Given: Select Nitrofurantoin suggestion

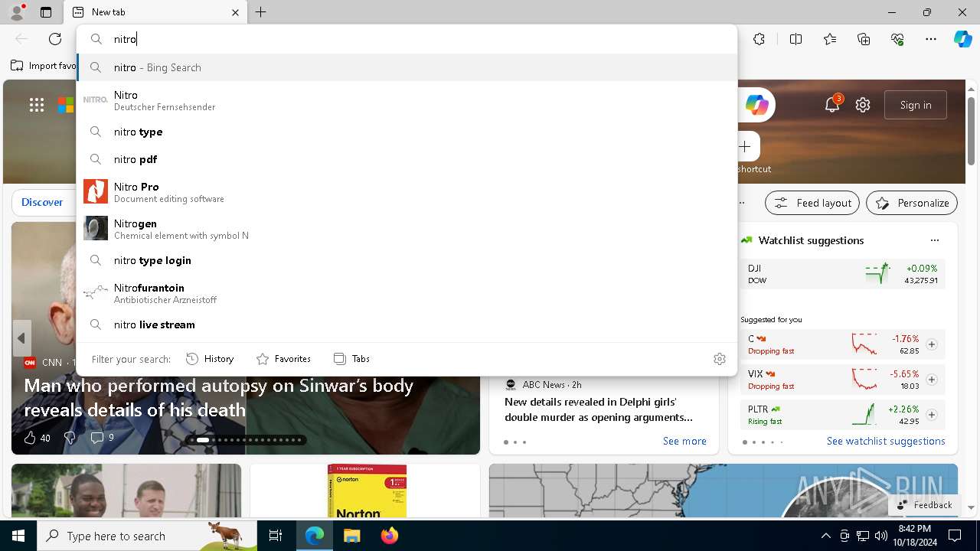Looking at the screenshot, I should coord(407,293).
